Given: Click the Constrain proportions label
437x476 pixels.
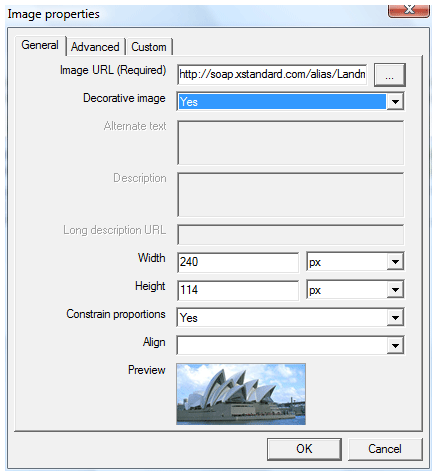Looking at the screenshot, I should (x=116, y=314).
